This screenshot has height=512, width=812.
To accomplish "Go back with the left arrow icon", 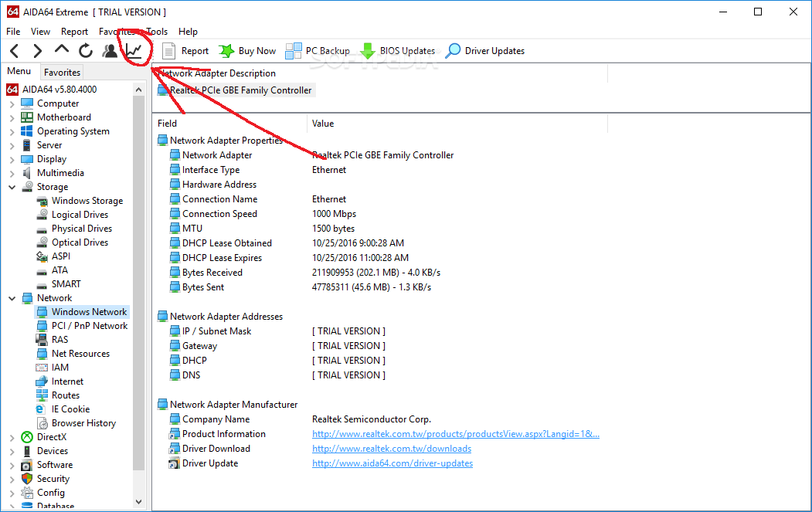I will coord(15,51).
